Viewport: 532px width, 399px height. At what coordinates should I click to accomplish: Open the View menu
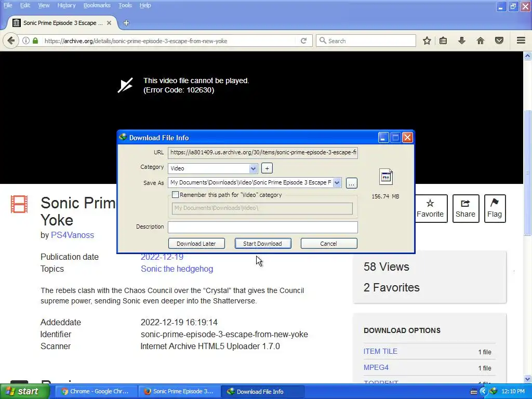coord(44,5)
